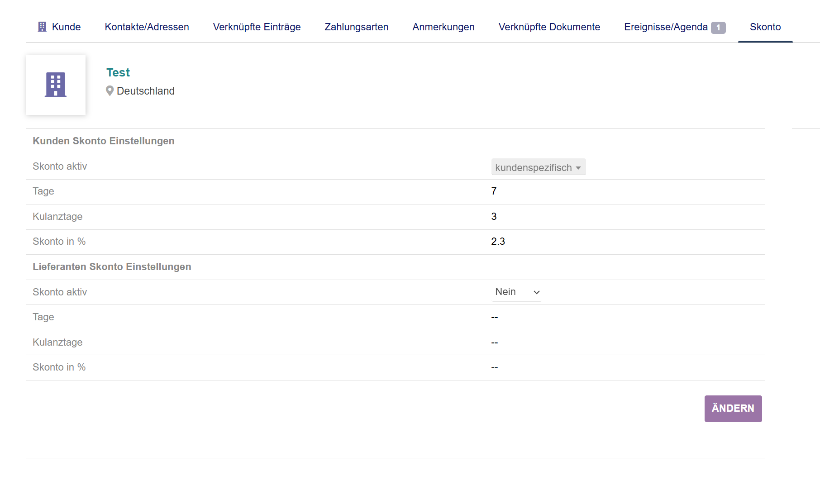Click the Skonto in % value 2.3
This screenshot has width=820, height=504.
click(x=498, y=242)
